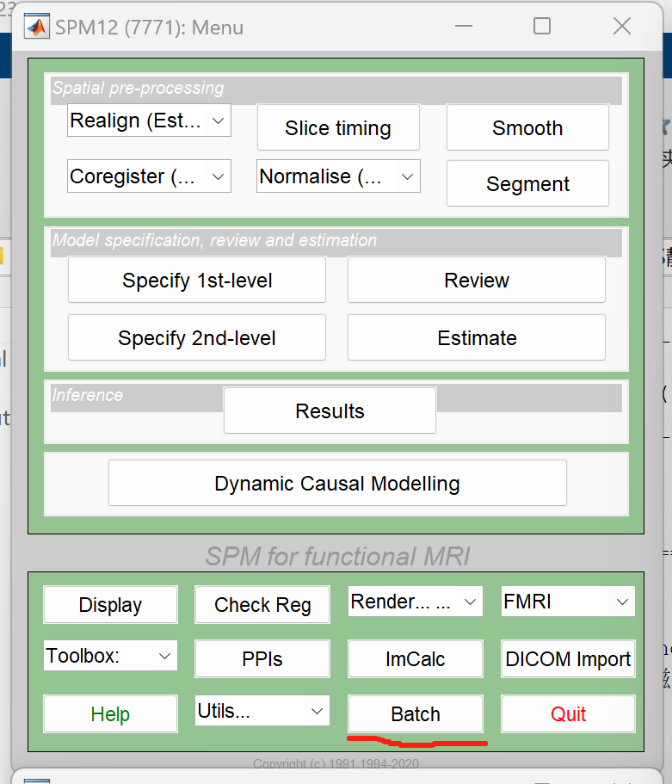672x784 pixels.
Task: Launch Dynamic Causal Modelling
Action: (x=337, y=483)
